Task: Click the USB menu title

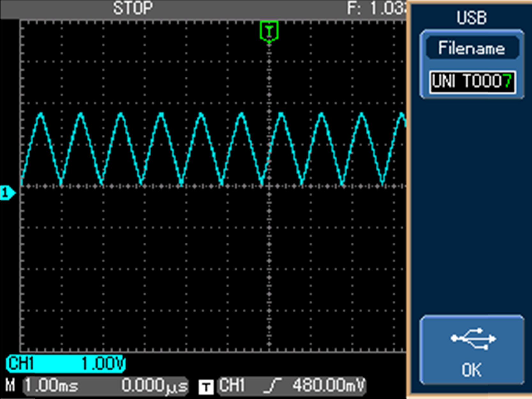Action: coord(471,18)
